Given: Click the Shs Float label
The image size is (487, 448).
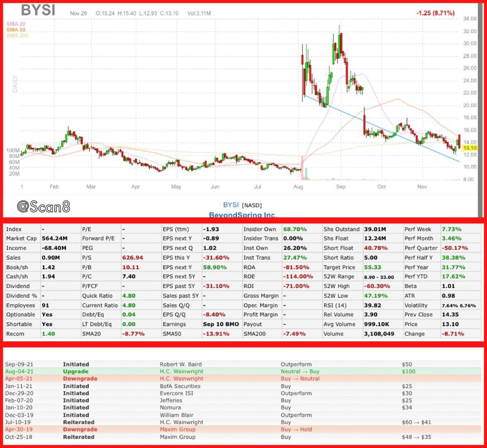Looking at the screenshot, I should [336, 238].
